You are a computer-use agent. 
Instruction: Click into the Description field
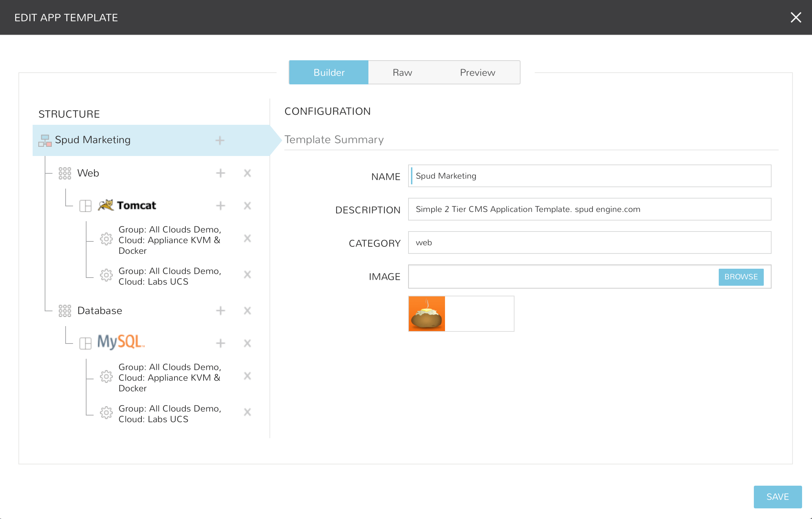(589, 209)
